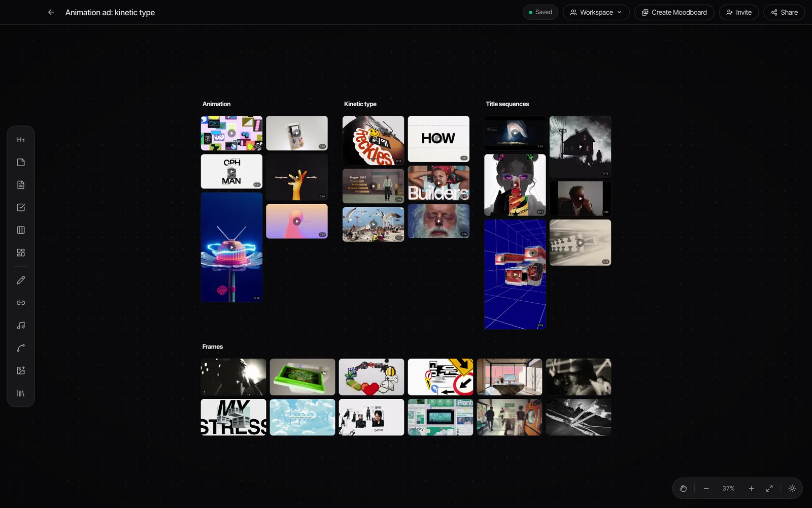This screenshot has height=508, width=812.
Task: Open the green tray frame image
Action: click(x=302, y=377)
